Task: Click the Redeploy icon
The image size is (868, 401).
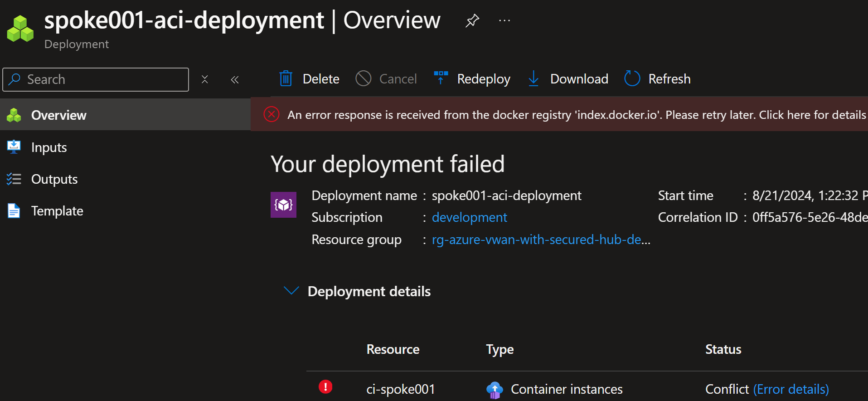Action: point(441,78)
